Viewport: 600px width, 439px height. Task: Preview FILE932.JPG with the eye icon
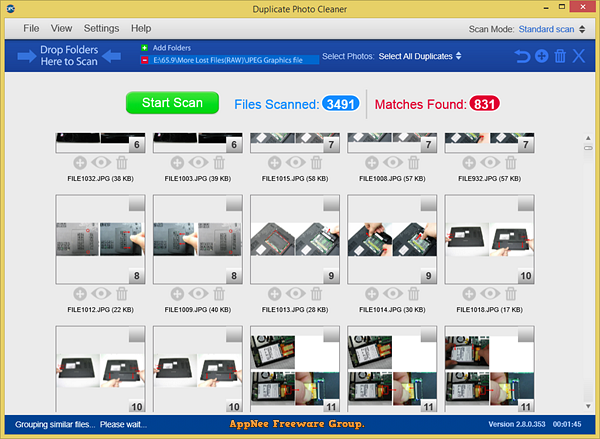click(x=490, y=163)
